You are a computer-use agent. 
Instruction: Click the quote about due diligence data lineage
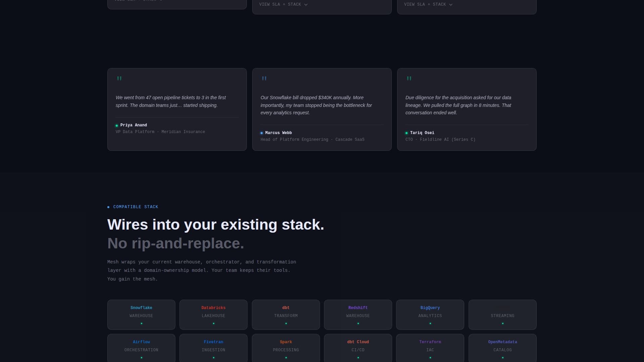point(458,105)
